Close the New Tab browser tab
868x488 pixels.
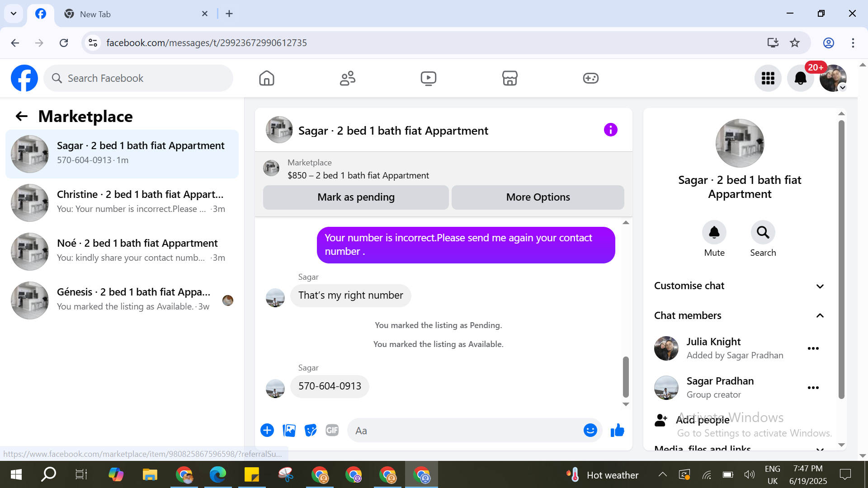[205, 14]
